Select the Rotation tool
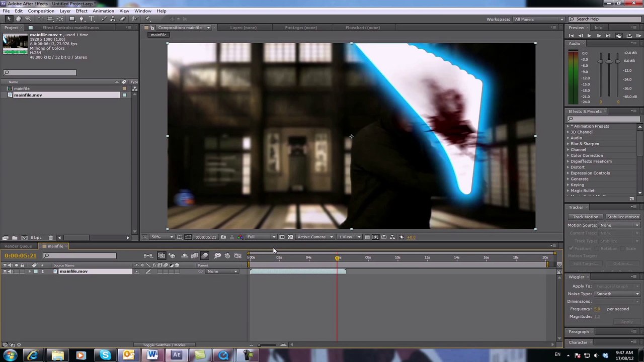Image resolution: width=644 pixels, height=362 pixels. (x=41, y=19)
